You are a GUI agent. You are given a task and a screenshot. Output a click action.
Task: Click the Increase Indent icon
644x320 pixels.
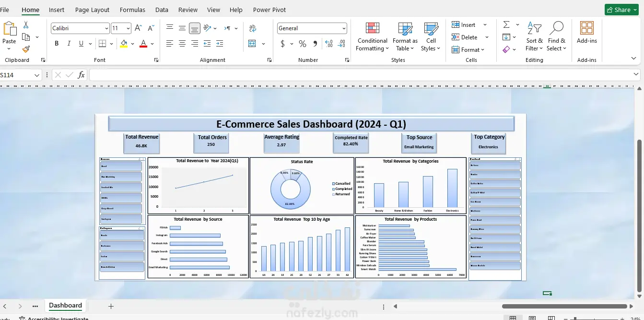click(219, 44)
